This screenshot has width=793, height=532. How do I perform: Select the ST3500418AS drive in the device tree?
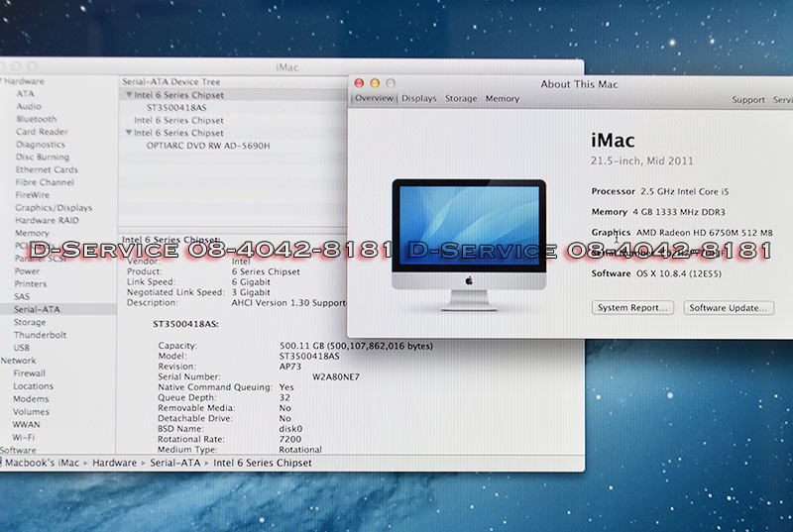tap(176, 107)
